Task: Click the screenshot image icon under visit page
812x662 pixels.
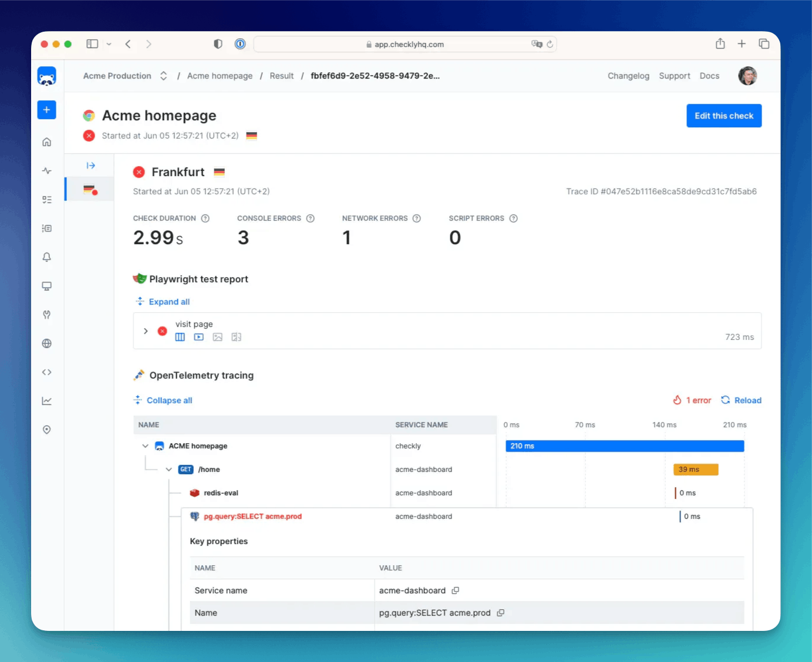Action: pos(218,337)
